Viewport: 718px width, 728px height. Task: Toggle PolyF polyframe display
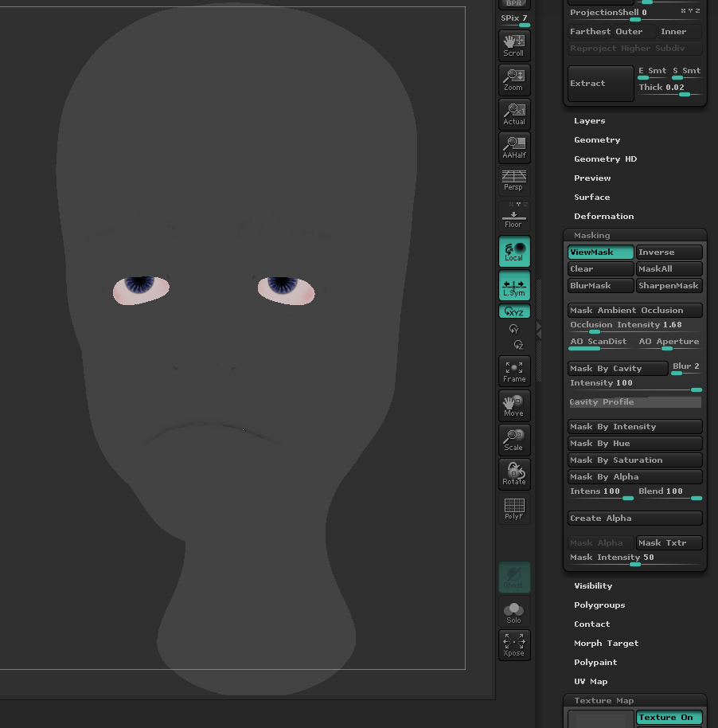(513, 509)
